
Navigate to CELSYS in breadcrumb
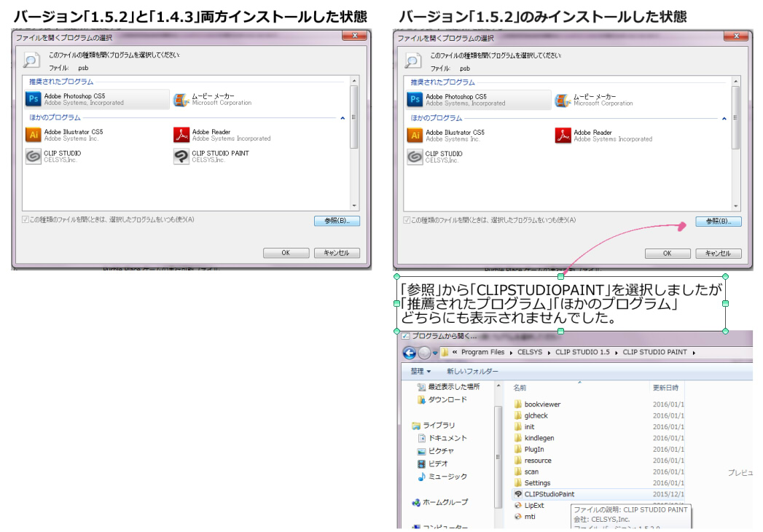(x=529, y=353)
